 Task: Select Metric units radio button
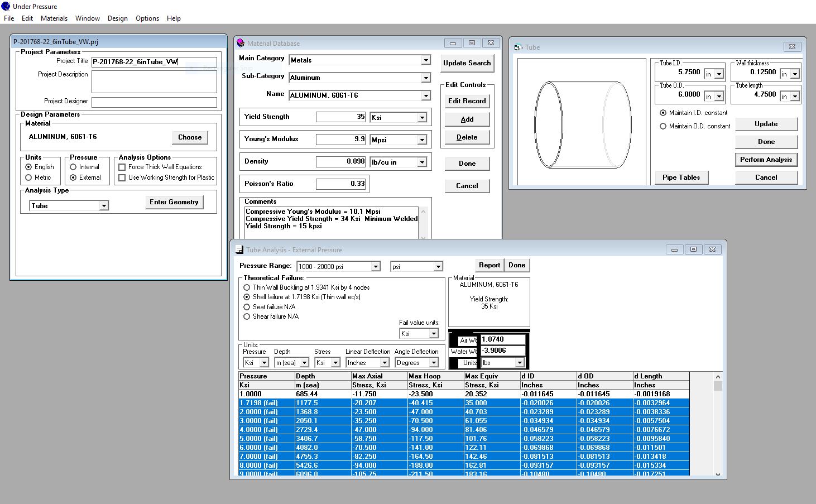(x=28, y=177)
